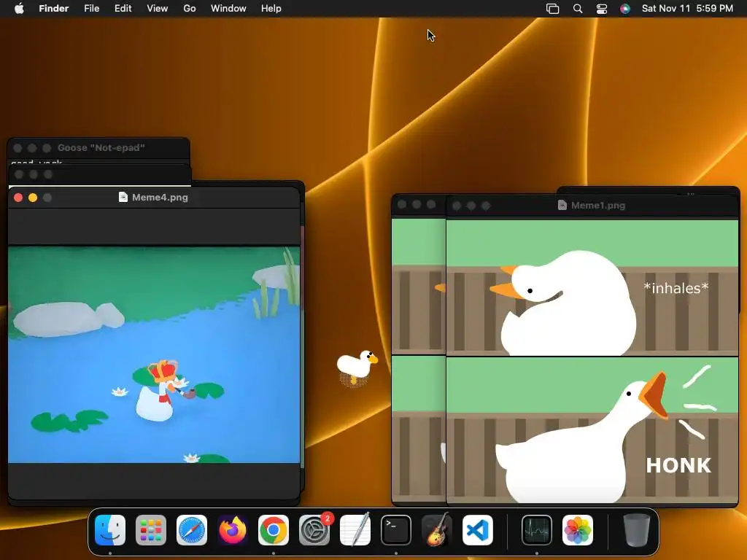The image size is (747, 560).
Task: Launch Visual Studio Code from Dock
Action: click(x=478, y=530)
